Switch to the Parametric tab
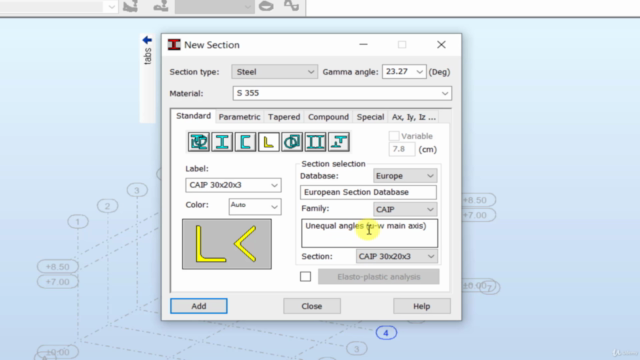The height and width of the screenshot is (360, 640). (239, 117)
